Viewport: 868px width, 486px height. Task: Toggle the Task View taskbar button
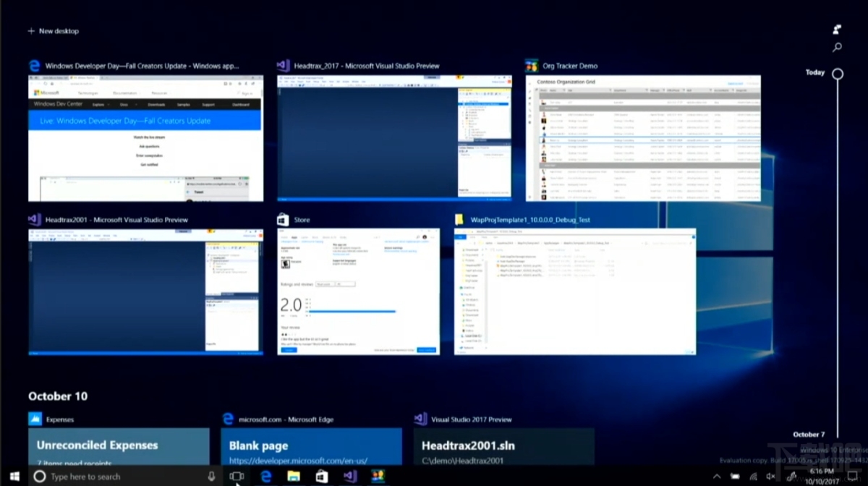click(x=236, y=476)
